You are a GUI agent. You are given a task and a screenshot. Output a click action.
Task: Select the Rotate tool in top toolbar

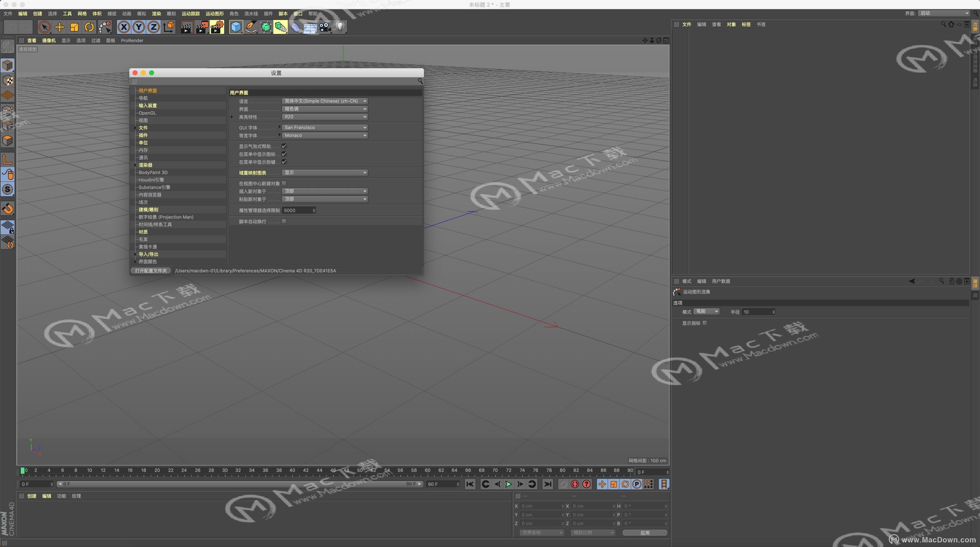tap(89, 27)
